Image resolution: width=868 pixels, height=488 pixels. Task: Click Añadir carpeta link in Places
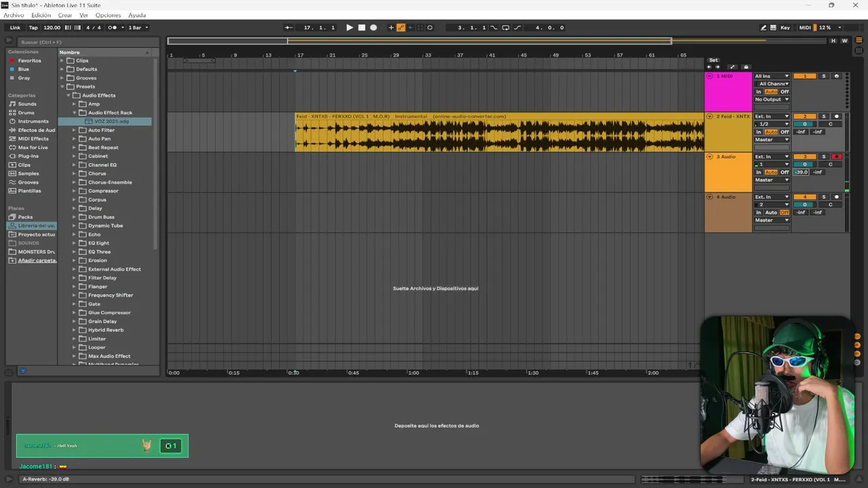37,260
